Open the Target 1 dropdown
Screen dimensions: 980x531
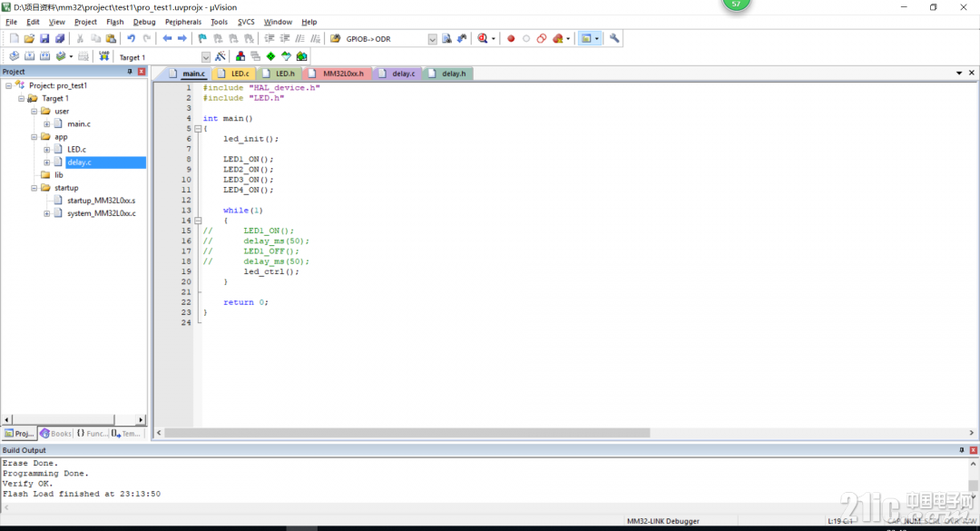click(206, 57)
